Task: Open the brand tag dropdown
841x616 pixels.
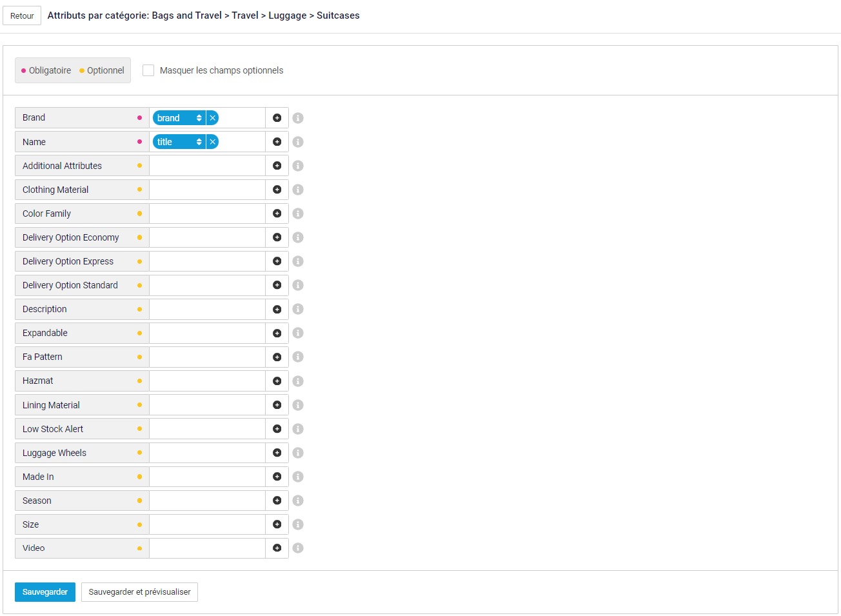Action: coord(179,118)
